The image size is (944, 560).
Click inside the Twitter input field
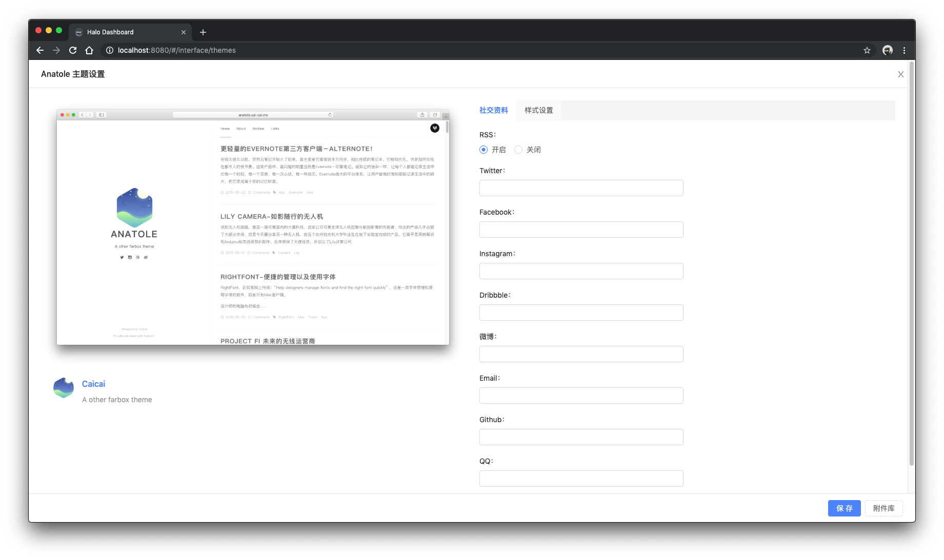click(581, 188)
